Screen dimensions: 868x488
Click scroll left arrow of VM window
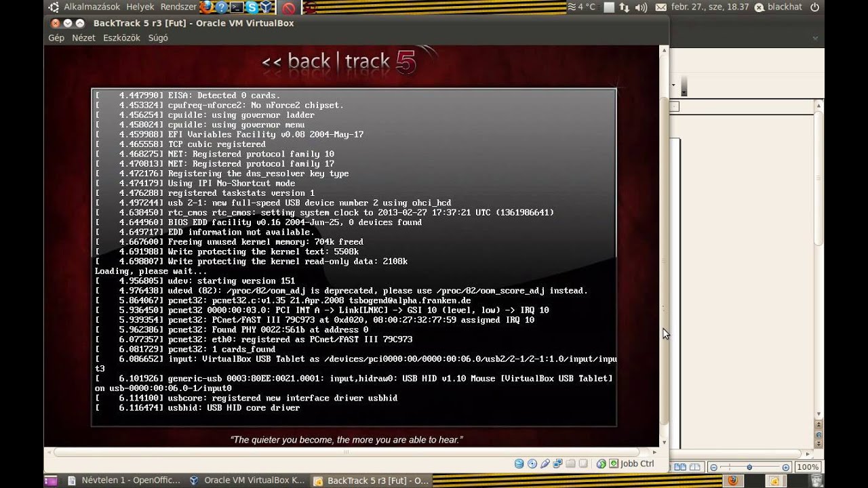(x=49, y=452)
